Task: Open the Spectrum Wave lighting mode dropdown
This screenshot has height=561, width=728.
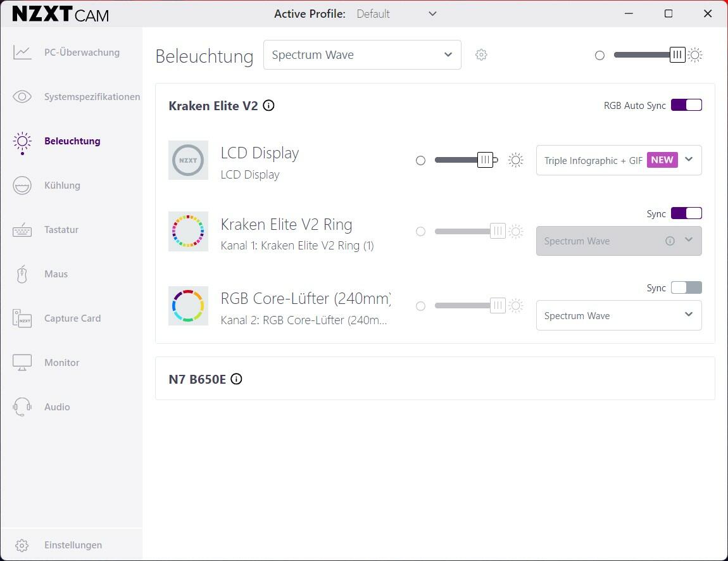Action: tap(362, 55)
